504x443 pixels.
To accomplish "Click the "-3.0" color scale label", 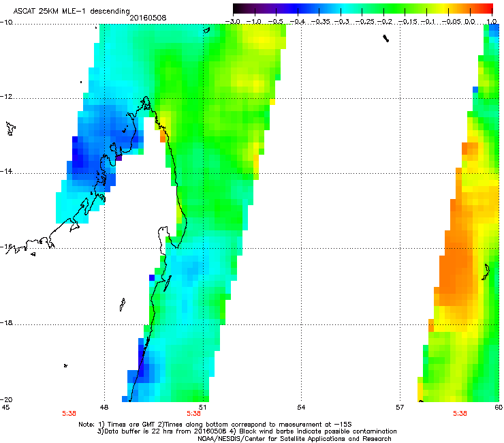I will point(232,22).
